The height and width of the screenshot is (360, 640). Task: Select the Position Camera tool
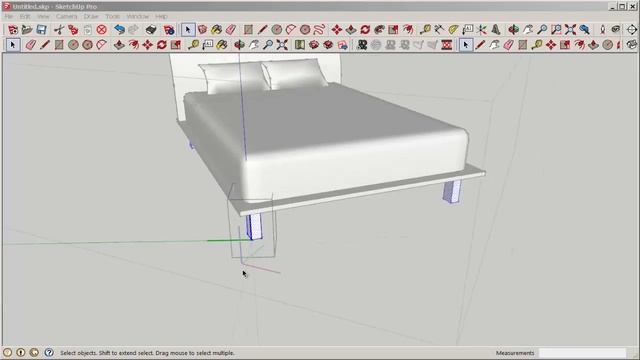[602, 29]
